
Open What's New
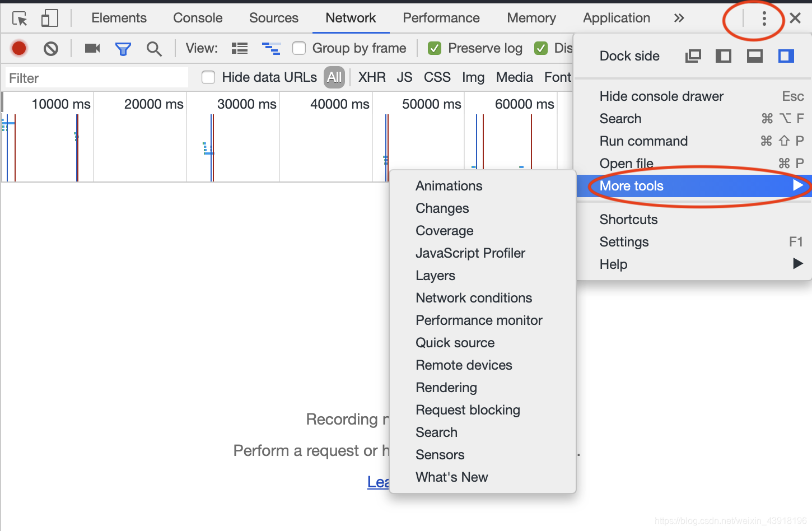tap(483, 477)
